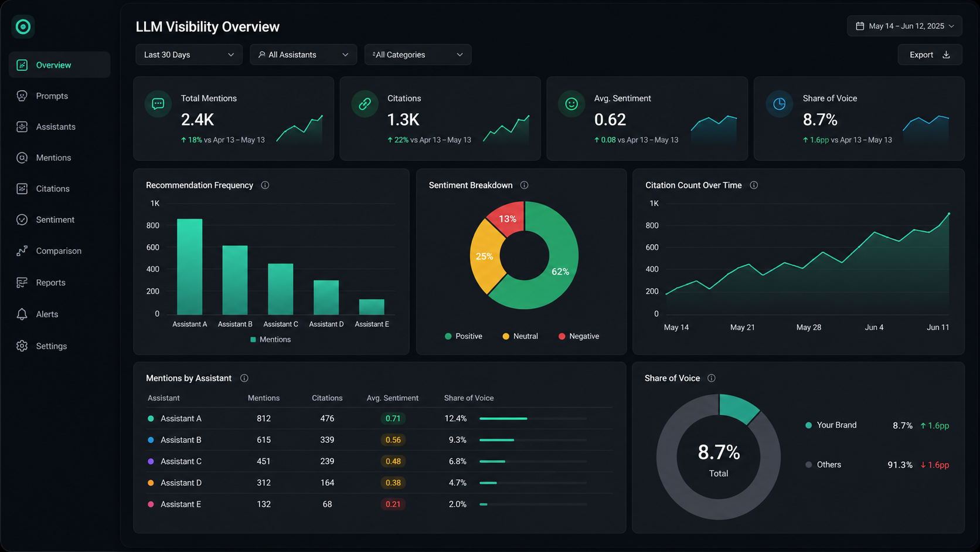Viewport: 980px width, 552px height.
Task: Click the Assistant column header
Action: click(164, 398)
